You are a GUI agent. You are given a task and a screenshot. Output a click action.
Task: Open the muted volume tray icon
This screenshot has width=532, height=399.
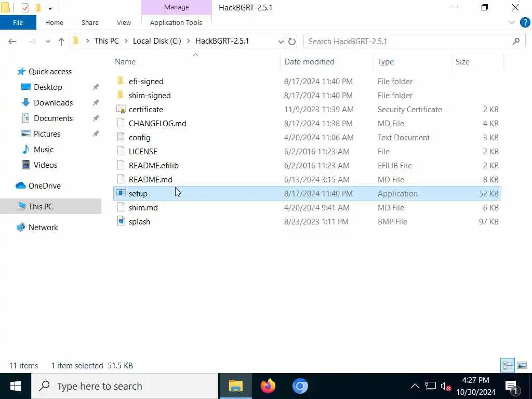(445, 387)
